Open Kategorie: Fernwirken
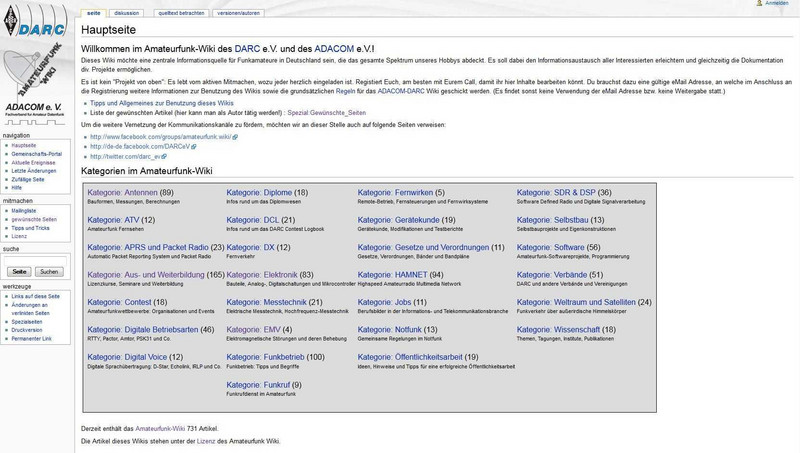The image size is (800, 453). click(395, 192)
